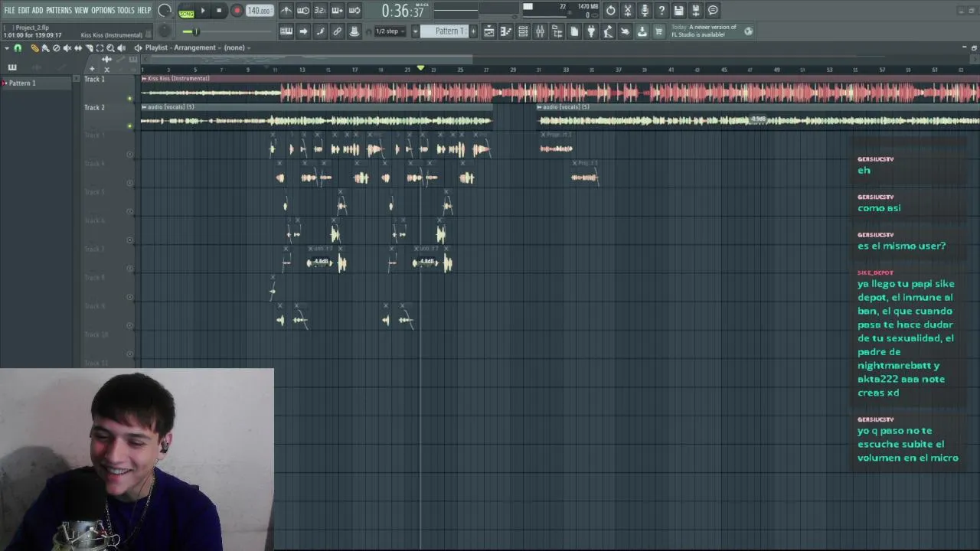Open the download content library icon
Image resolution: width=980 pixels, height=551 pixels.
pyautogui.click(x=642, y=31)
